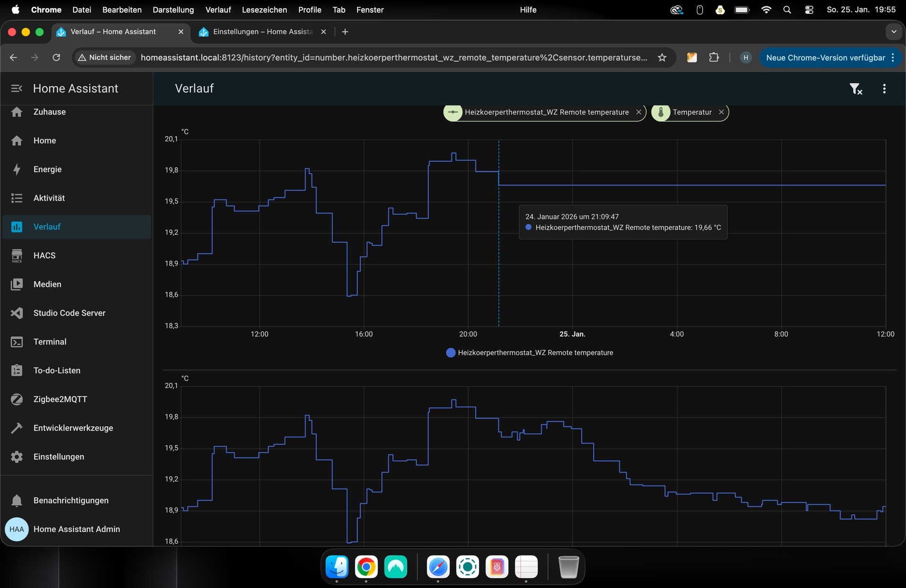Image resolution: width=906 pixels, height=588 pixels.
Task: Open the Chrome profile avatar H
Action: tap(746, 58)
